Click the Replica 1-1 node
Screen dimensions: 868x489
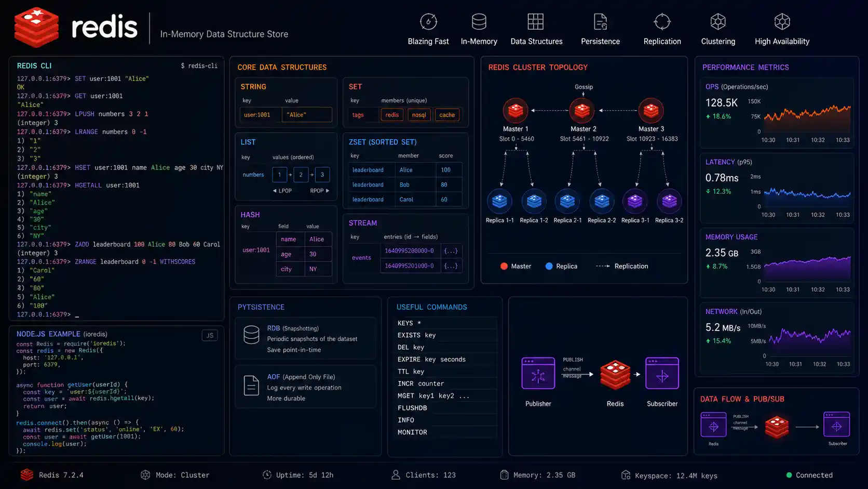(499, 201)
